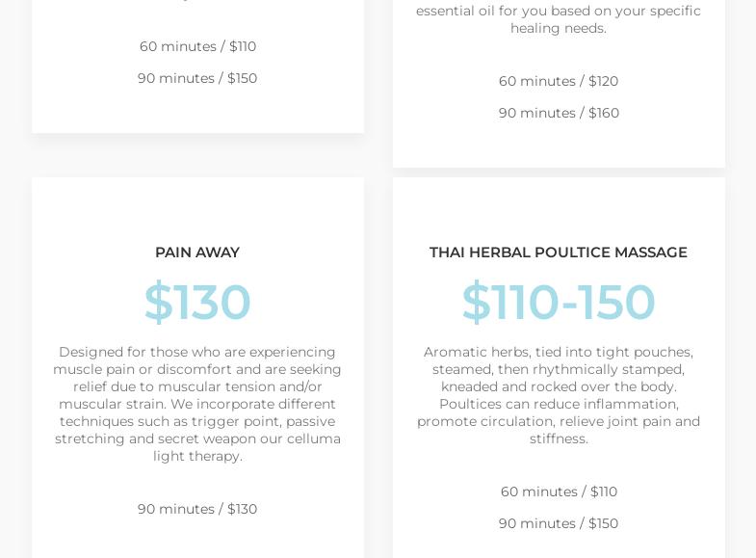Click the Pain Away description paragraph
This screenshot has height=558, width=756.
point(197,404)
